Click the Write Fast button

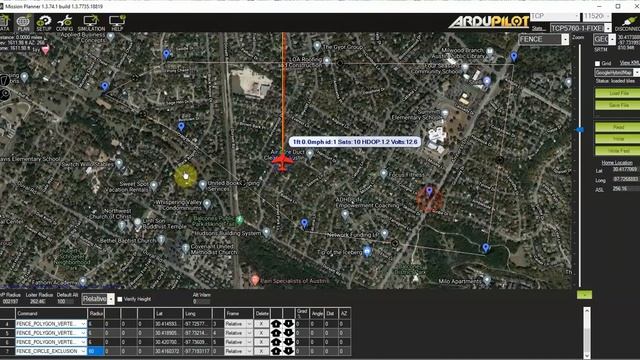[618, 151]
